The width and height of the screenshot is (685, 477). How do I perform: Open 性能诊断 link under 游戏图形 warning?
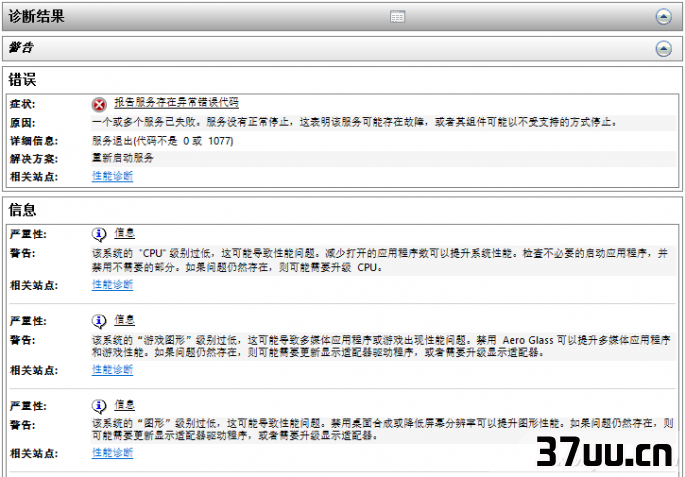click(112, 370)
